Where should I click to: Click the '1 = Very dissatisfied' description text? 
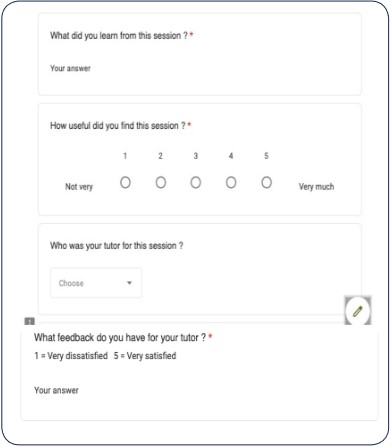(71, 356)
